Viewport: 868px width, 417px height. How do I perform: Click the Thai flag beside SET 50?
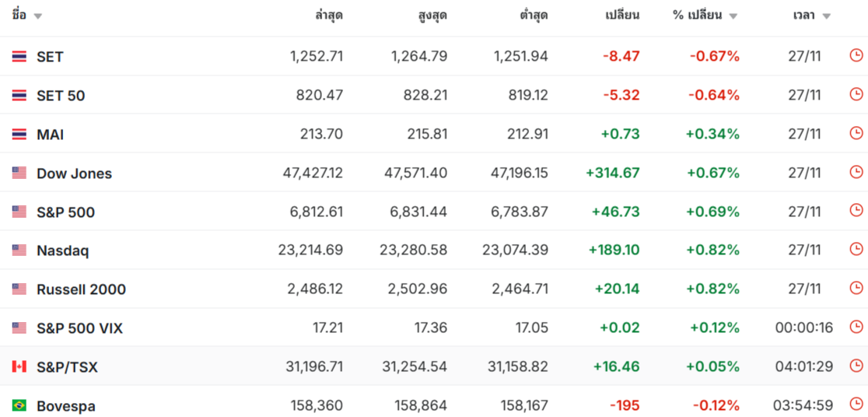[x=19, y=96]
